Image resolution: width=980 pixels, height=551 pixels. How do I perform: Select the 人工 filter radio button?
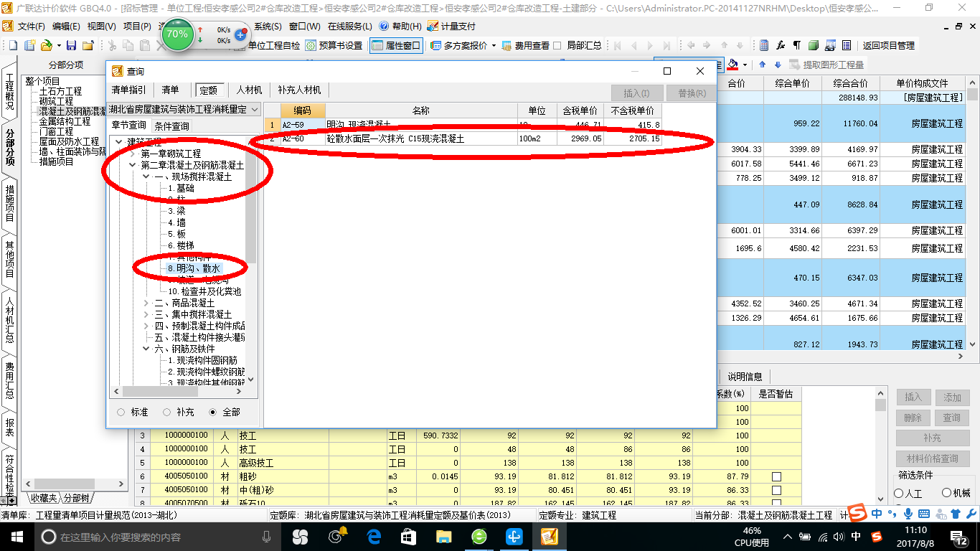[x=899, y=494]
